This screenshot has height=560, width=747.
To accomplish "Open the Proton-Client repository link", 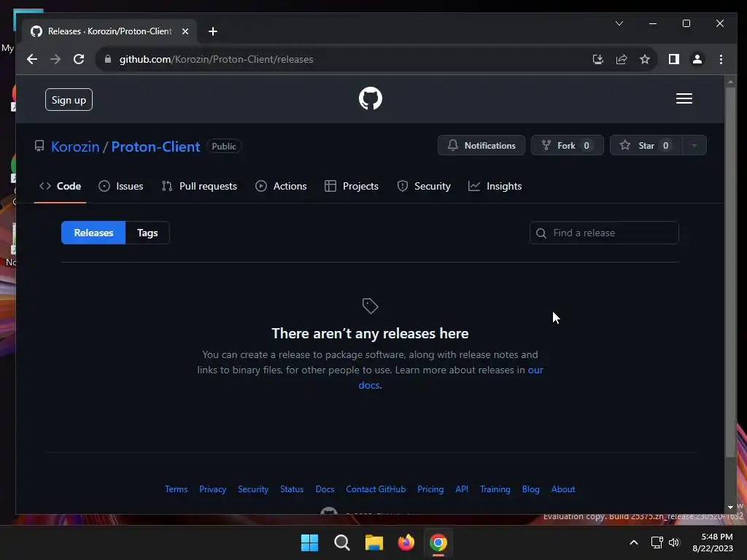I will (156, 147).
